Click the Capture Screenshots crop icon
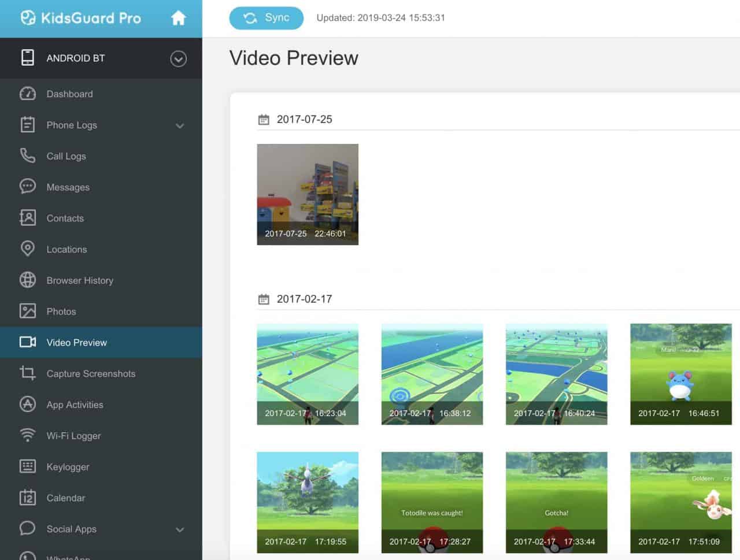This screenshot has width=740, height=560. click(x=28, y=373)
